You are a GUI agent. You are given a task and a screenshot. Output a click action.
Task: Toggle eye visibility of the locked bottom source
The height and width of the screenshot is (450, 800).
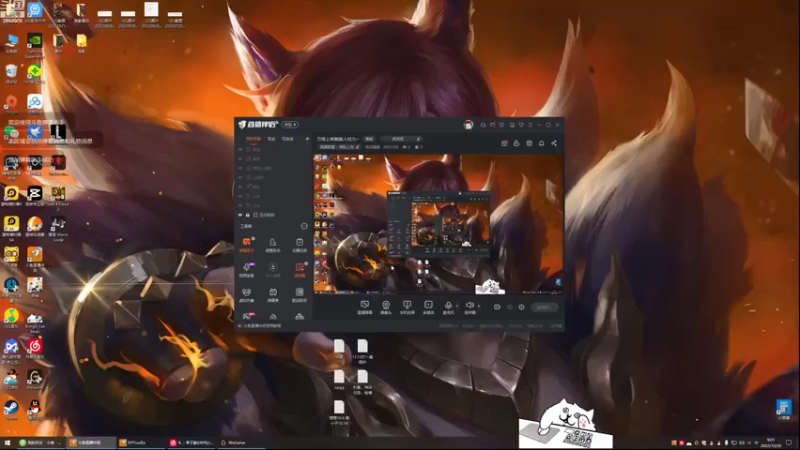coord(240,215)
